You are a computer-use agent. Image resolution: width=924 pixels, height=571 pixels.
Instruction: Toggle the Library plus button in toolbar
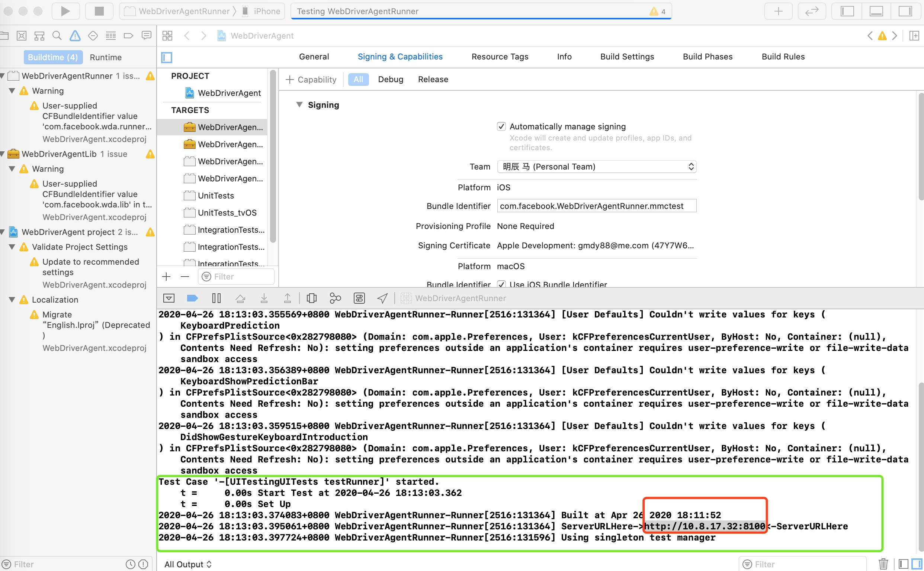(x=778, y=11)
